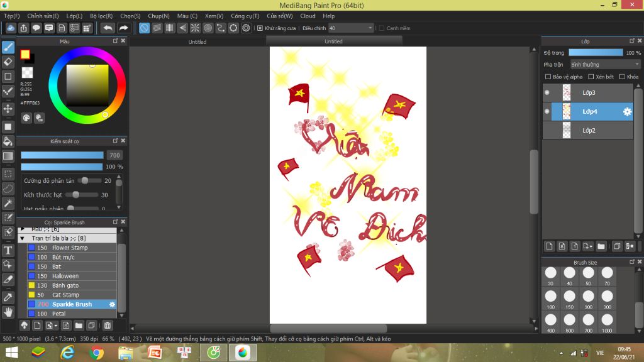This screenshot has width=644, height=362.
Task: Toggle the Canh mềm checkbox
Action: [x=382, y=28]
